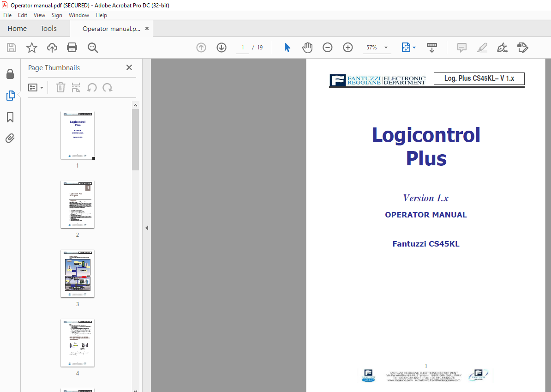551x392 pixels.
Task: Rotate pages clockwise icon
Action: point(107,88)
